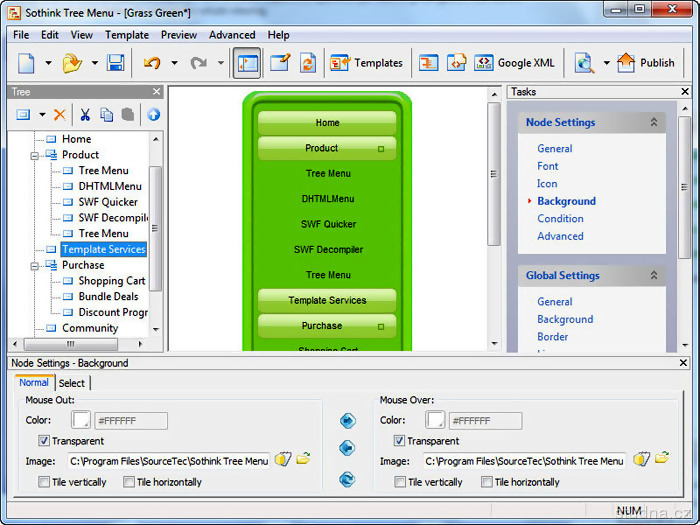Switch to the Select tab
This screenshot has height=525, width=700.
tap(72, 383)
